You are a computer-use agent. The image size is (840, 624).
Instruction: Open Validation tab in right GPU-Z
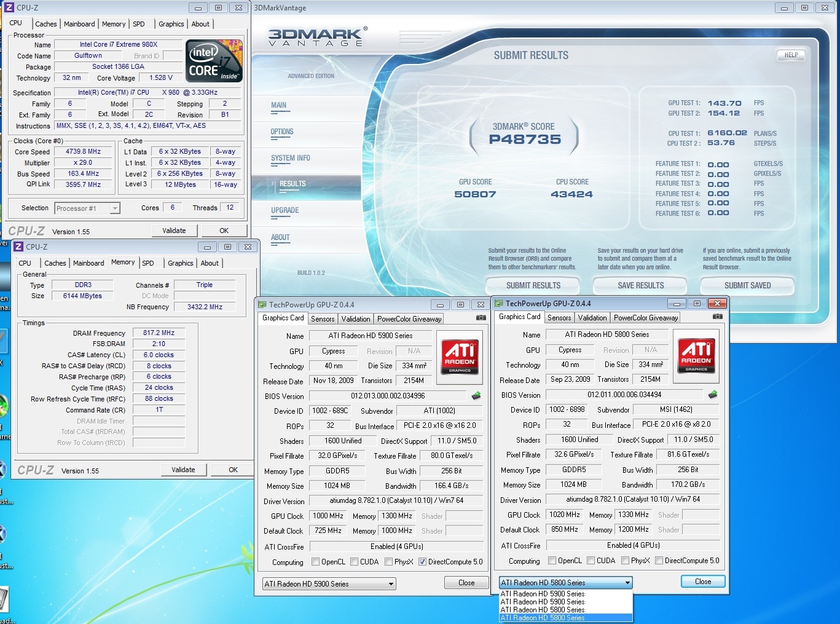(592, 318)
